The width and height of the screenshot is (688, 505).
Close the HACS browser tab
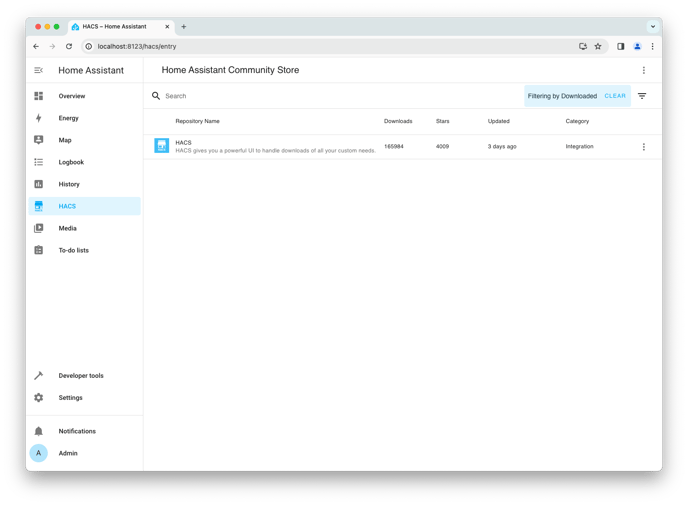pos(167,26)
